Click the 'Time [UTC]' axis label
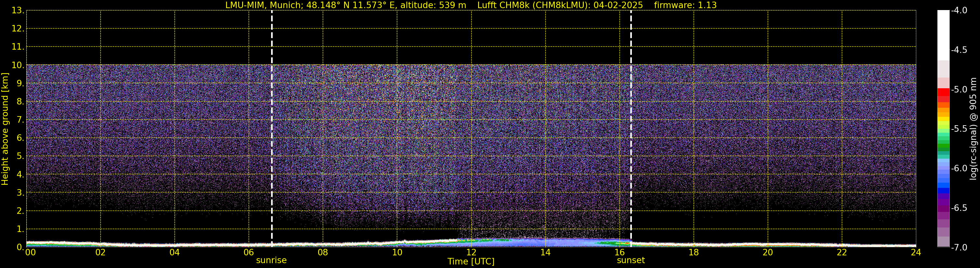The height and width of the screenshot is (268, 980). (471, 262)
